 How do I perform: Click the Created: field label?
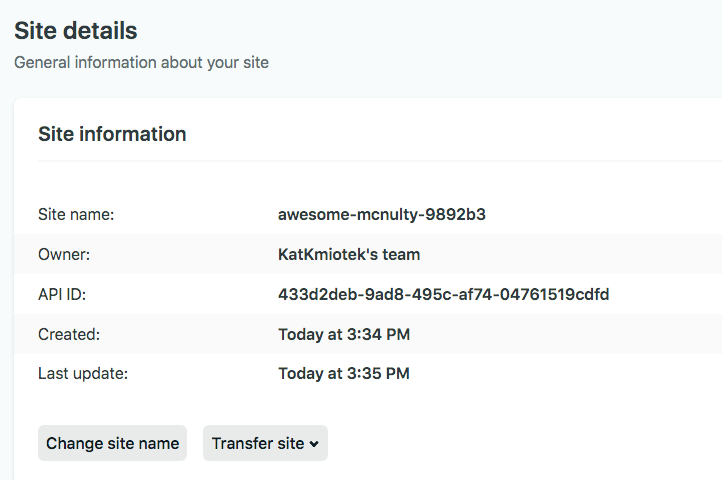point(69,334)
